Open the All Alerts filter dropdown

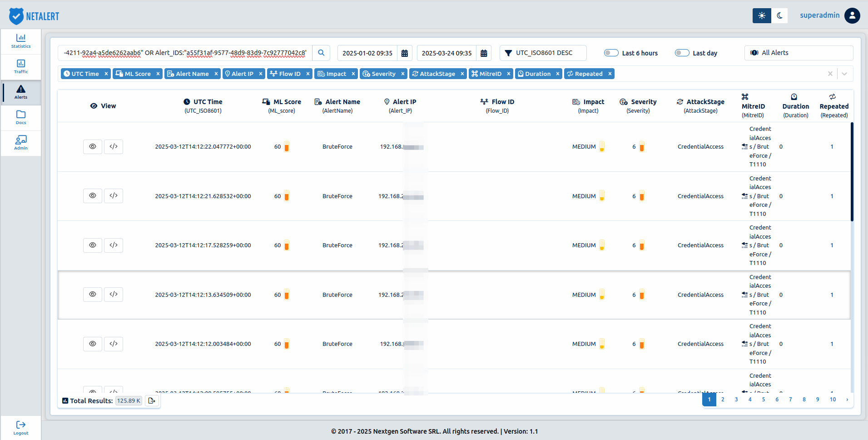[799, 53]
